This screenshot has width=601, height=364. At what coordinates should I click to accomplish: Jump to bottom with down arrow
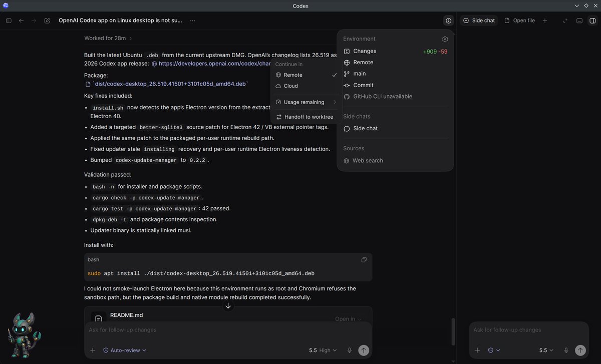[228, 305]
